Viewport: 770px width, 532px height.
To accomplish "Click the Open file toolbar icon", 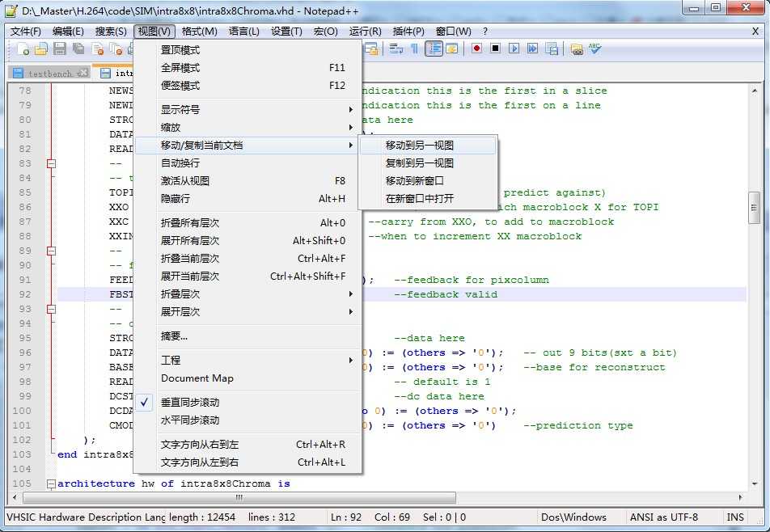I will tap(41, 49).
